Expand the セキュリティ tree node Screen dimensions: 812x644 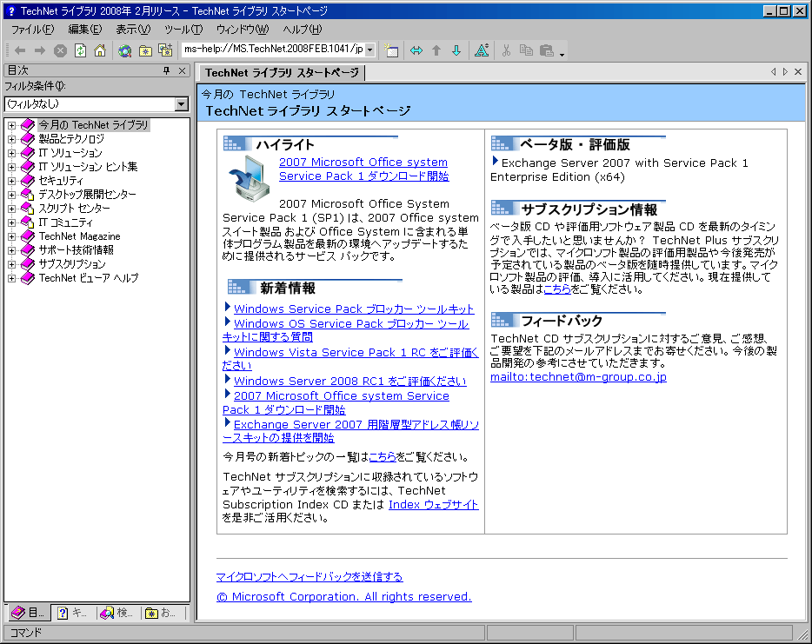point(12,181)
